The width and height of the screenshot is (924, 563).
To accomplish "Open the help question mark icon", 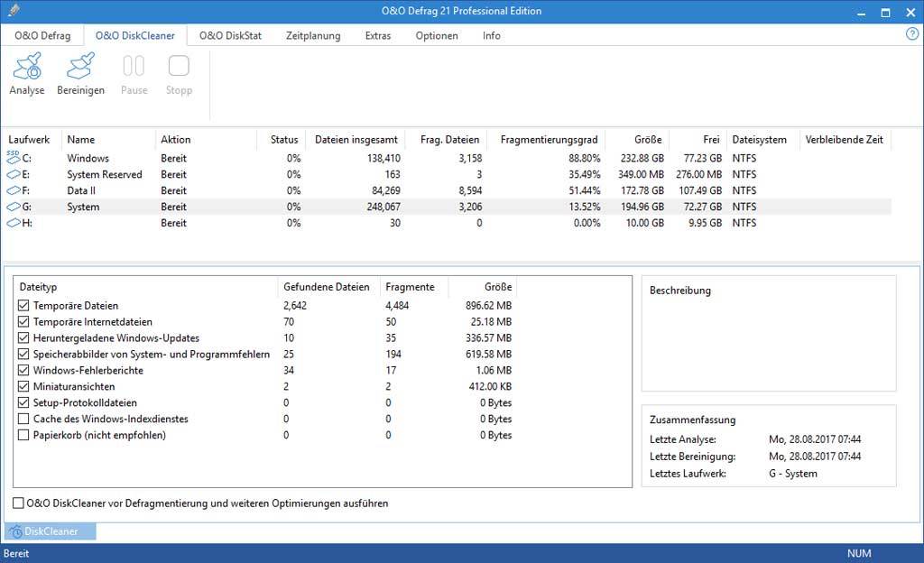I will pyautogui.click(x=911, y=34).
